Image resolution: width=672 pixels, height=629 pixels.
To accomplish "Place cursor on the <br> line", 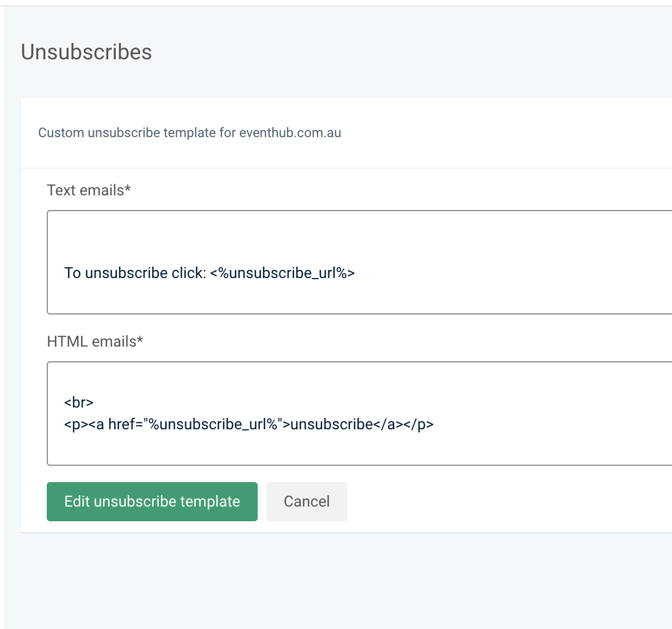I will coord(79,403).
